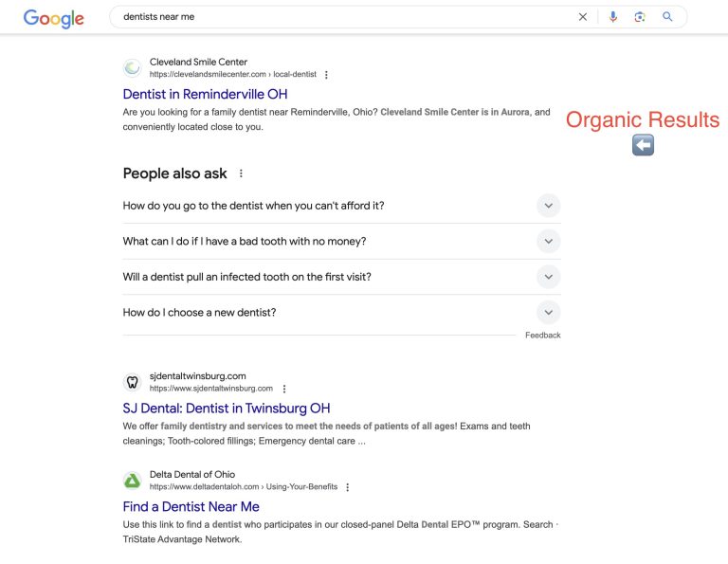This screenshot has height=564, width=728.
Task: Start voice search with microphone icon
Action: click(613, 17)
